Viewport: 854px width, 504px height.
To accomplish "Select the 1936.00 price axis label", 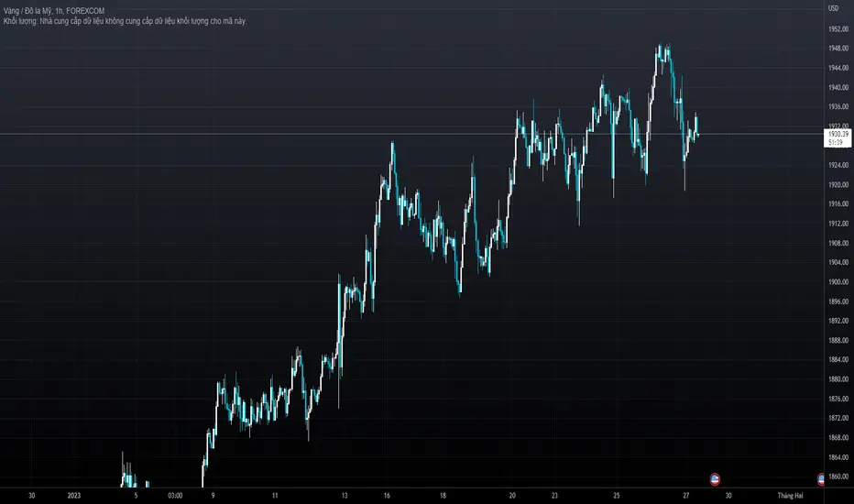I will point(838,107).
